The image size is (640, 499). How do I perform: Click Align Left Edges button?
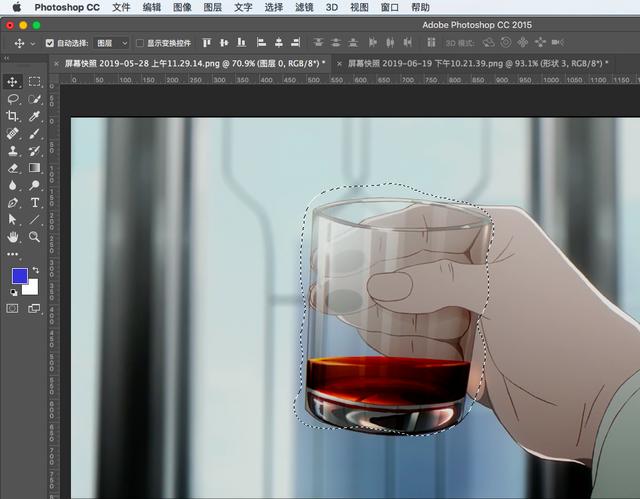click(261, 42)
